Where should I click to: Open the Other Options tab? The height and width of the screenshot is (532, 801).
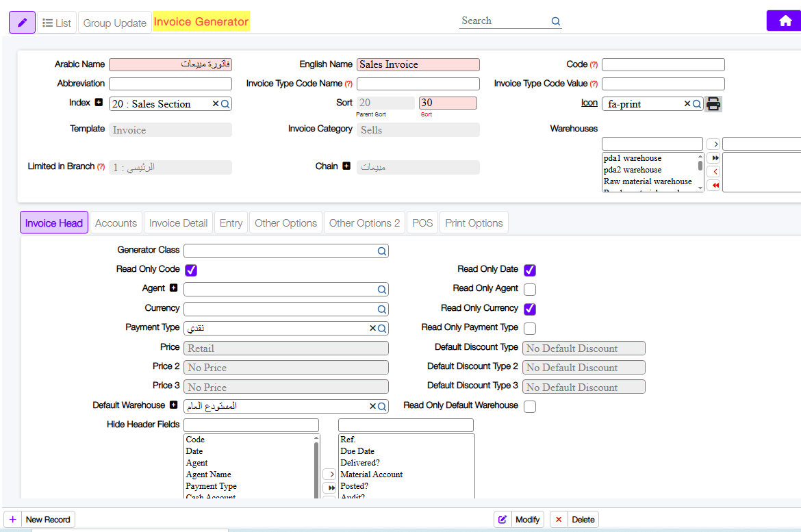click(x=286, y=223)
